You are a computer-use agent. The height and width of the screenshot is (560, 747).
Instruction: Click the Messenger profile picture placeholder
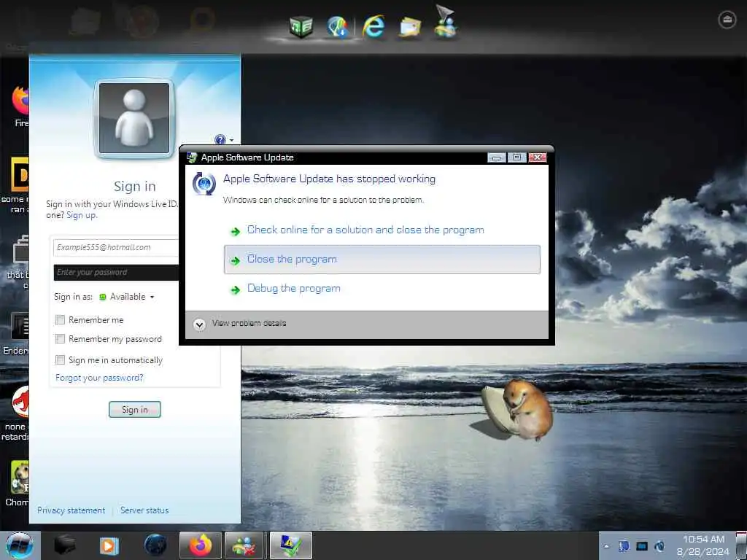pos(134,118)
